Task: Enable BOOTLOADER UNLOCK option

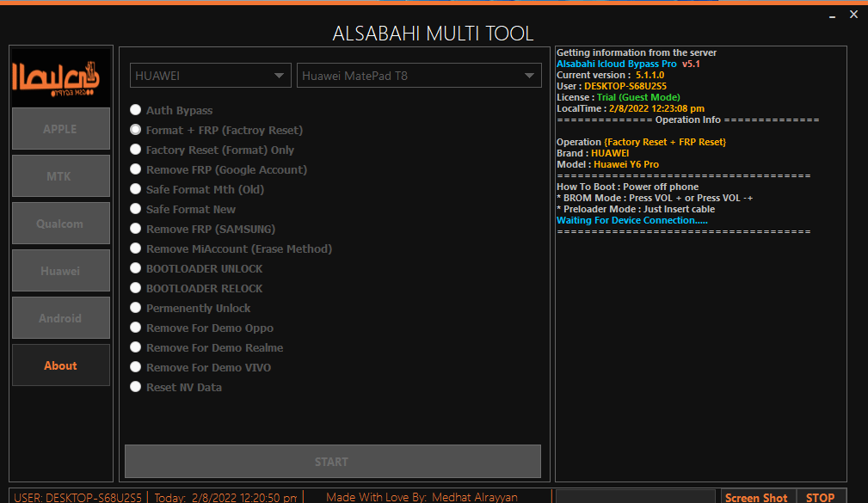Action: 135,267
